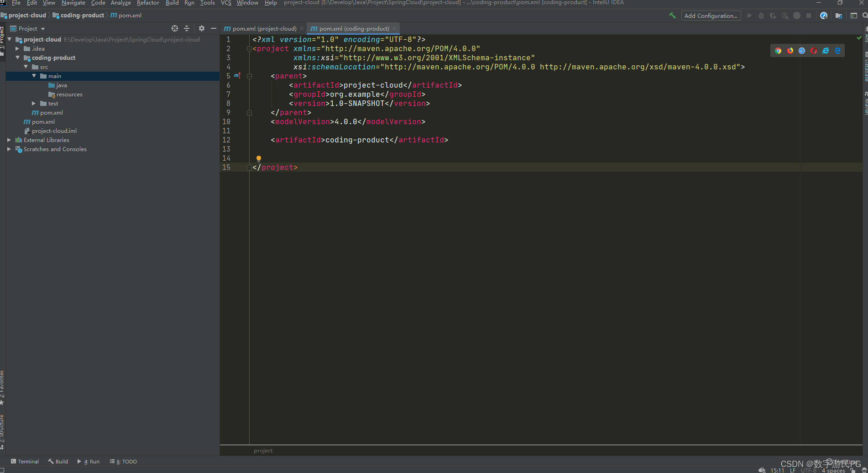Open the Favorites side tool window tab

click(x=2, y=388)
